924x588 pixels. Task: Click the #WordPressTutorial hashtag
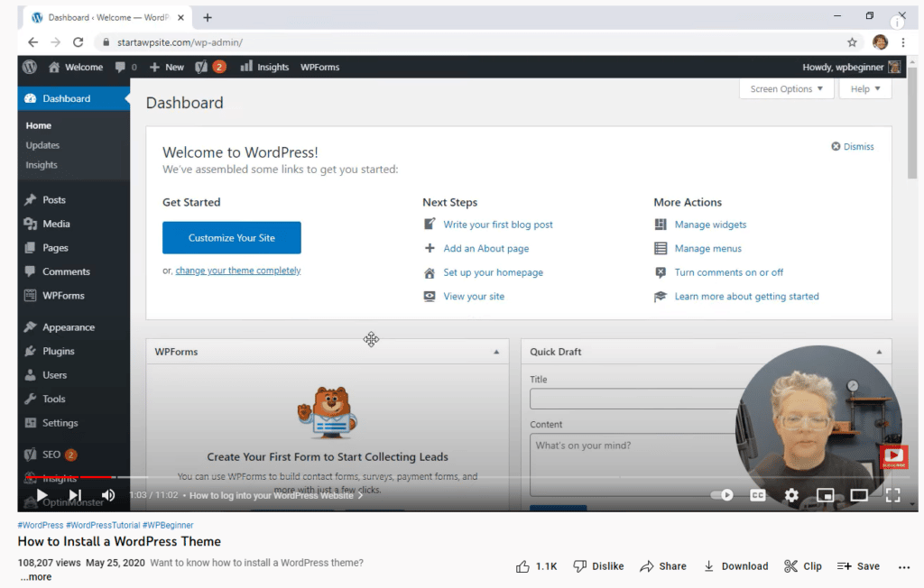[103, 525]
